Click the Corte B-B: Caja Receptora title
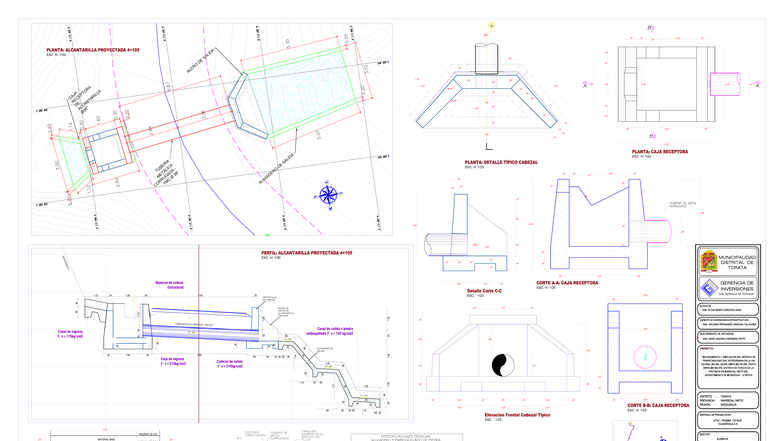The image size is (784, 441). click(658, 406)
